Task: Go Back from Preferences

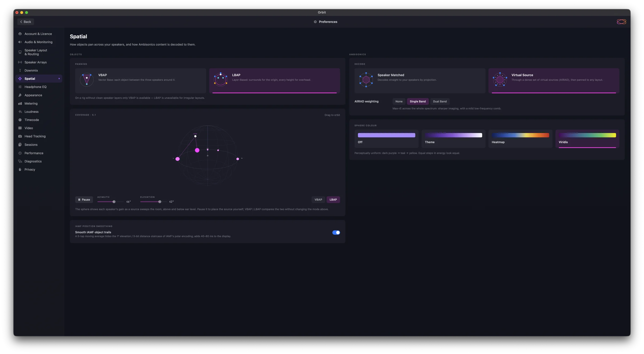Action: pyautogui.click(x=25, y=22)
